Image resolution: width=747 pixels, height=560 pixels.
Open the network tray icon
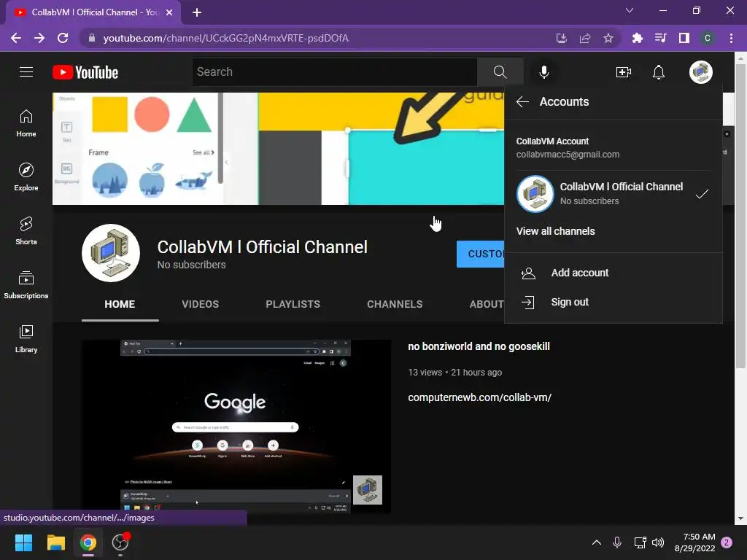(640, 542)
